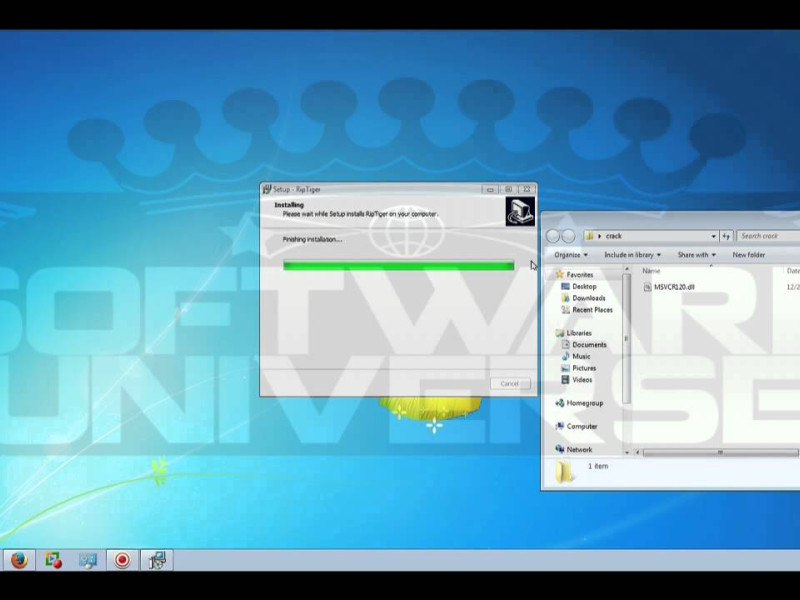Open Homegroup in the navigation pane

pos(585,403)
